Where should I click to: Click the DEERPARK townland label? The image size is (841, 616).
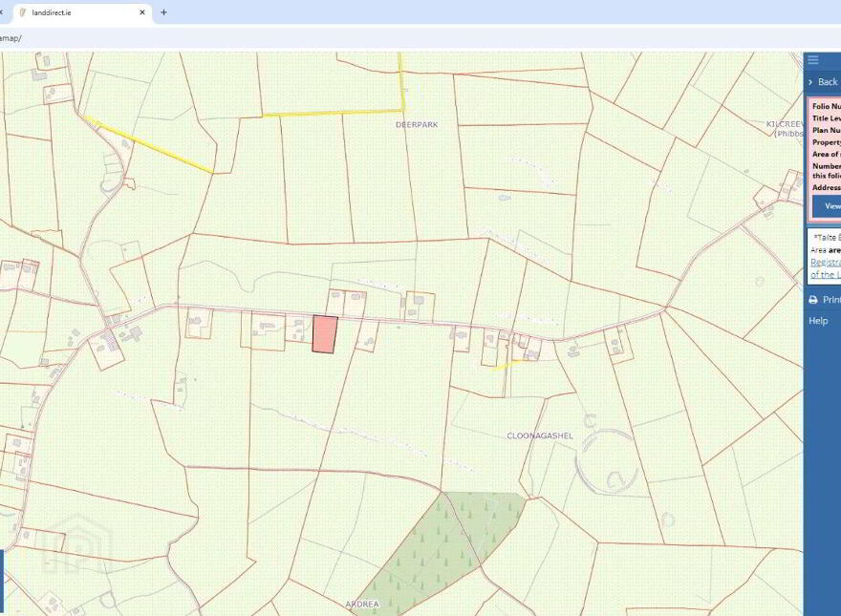pos(417,124)
